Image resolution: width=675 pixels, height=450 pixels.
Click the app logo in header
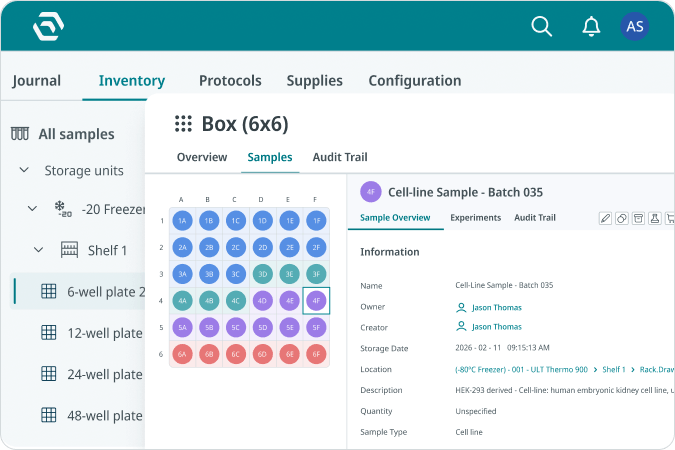coord(49,26)
